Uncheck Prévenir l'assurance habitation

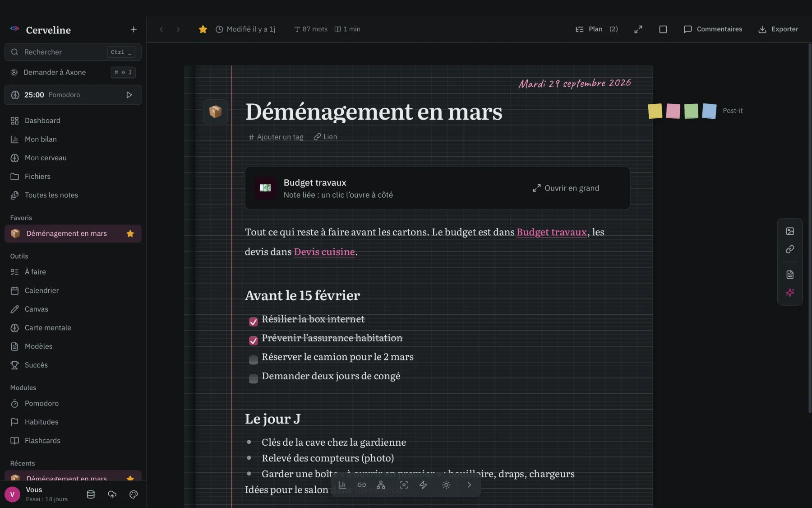pos(254,340)
